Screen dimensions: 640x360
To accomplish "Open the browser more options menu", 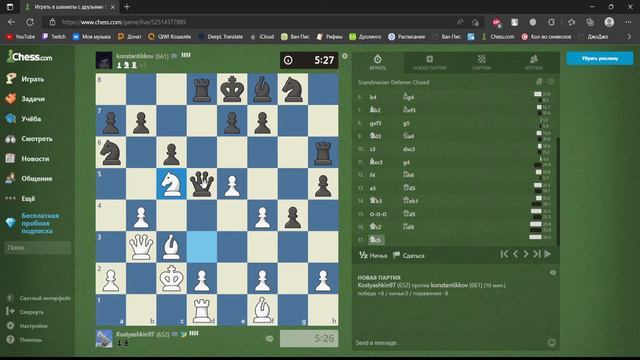I will tap(628, 22).
